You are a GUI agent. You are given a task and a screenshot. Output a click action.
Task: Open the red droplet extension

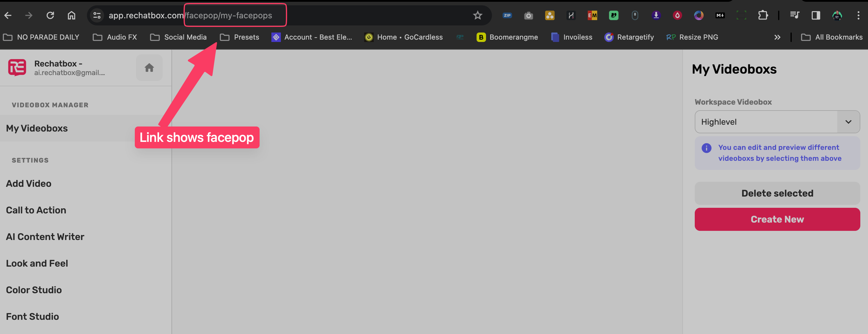point(677,15)
